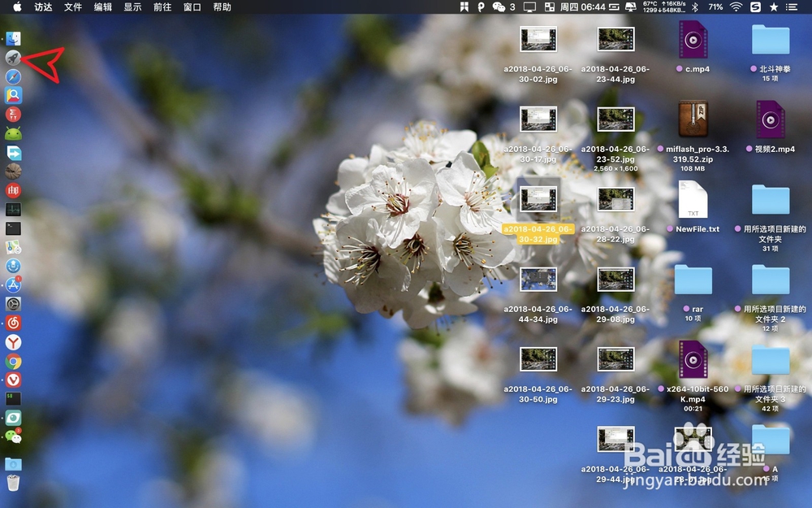
Task: Open the blue arrow transfer app in dock
Action: pyautogui.click(x=14, y=153)
